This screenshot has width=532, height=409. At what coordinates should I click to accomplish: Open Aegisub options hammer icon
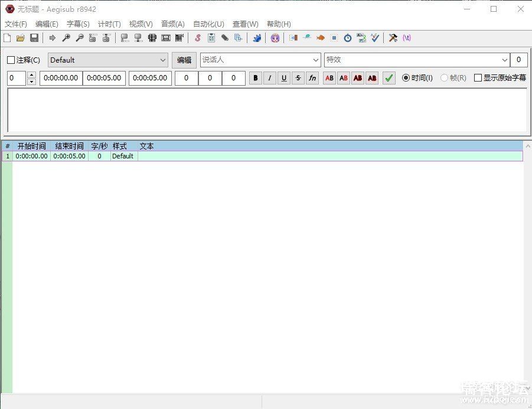click(x=393, y=38)
